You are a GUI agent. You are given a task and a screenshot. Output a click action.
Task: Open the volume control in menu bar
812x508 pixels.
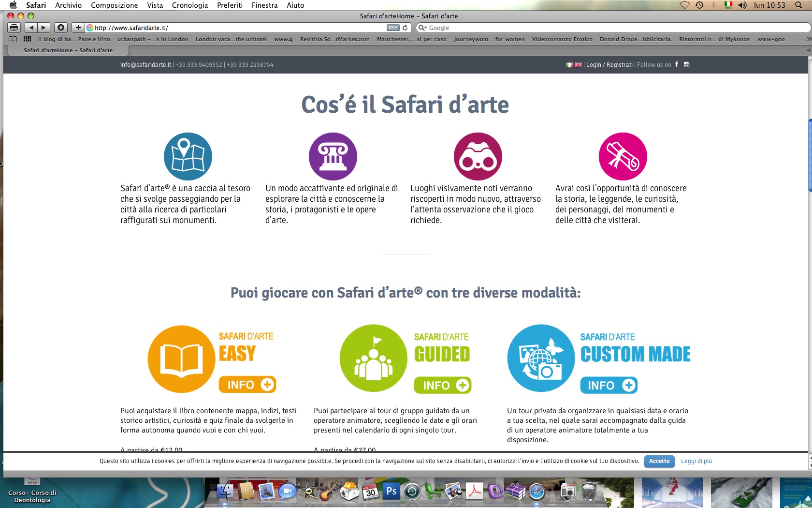pos(742,5)
